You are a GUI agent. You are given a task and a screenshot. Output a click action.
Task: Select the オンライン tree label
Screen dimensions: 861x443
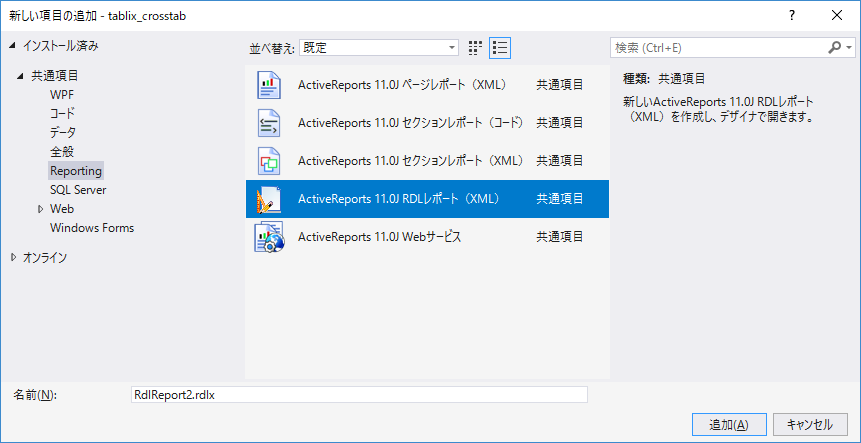tap(44, 257)
